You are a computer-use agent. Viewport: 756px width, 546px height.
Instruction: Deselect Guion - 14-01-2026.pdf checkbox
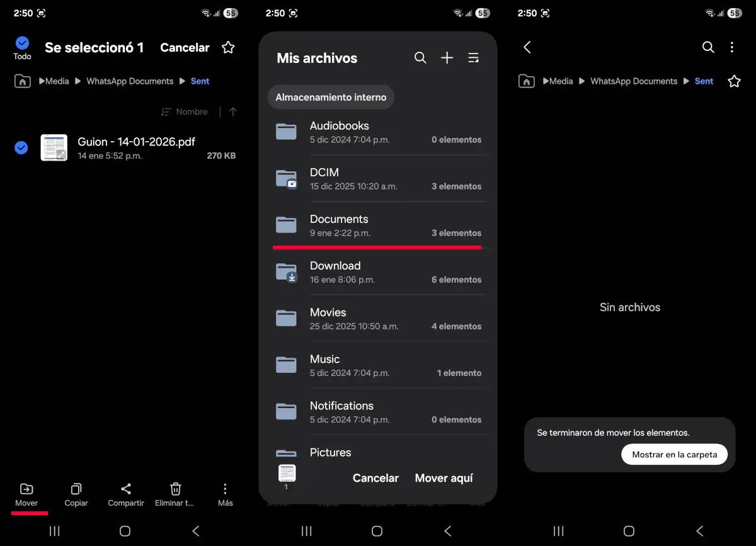[x=21, y=147]
